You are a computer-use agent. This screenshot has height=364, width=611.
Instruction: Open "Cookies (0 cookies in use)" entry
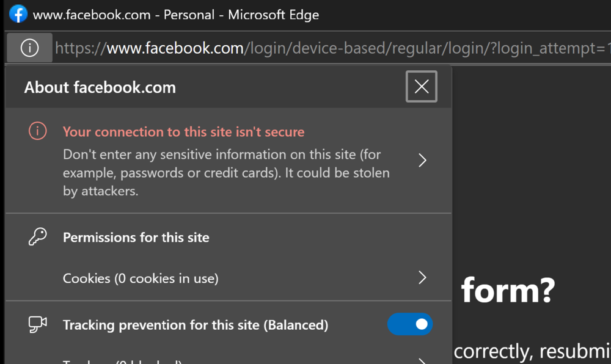pos(141,278)
